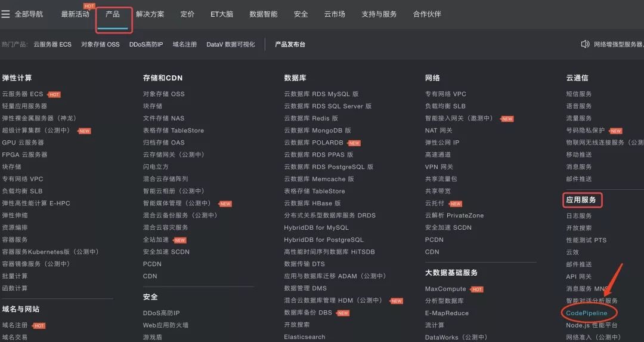Select the 安全 top navigation item
644x342 pixels.
click(x=301, y=14)
